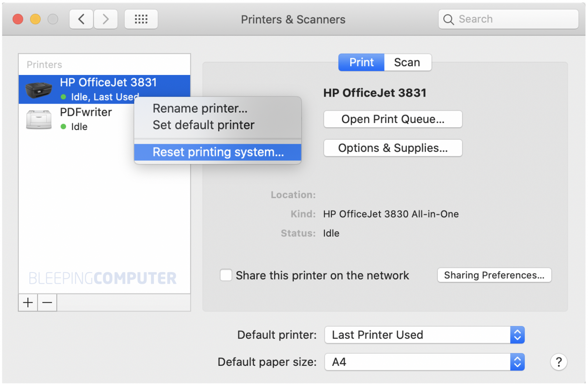This screenshot has width=588, height=384.
Task: Click the Printers & Scanners window title
Action: tap(293, 19)
